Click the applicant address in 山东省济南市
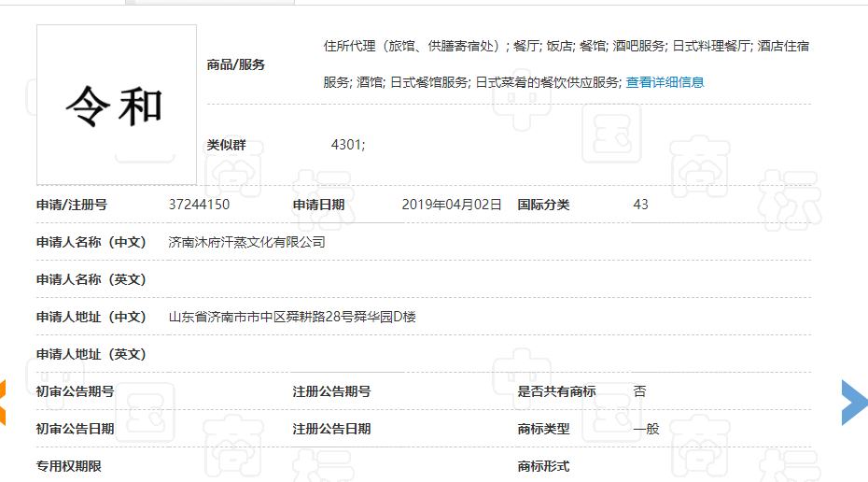 click(x=292, y=317)
